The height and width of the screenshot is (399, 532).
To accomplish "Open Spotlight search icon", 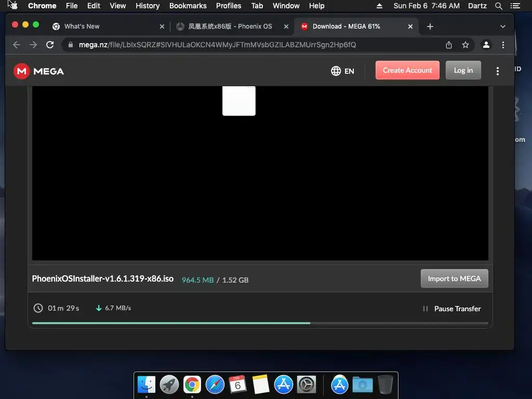I will pyautogui.click(x=498, y=6).
